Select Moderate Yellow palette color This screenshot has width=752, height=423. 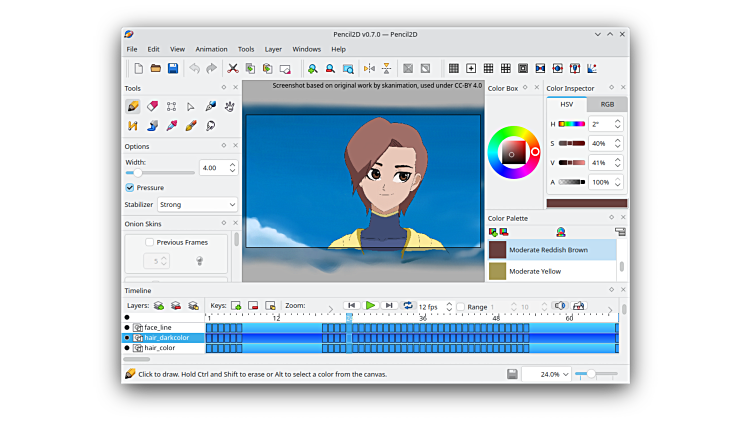[x=534, y=271]
